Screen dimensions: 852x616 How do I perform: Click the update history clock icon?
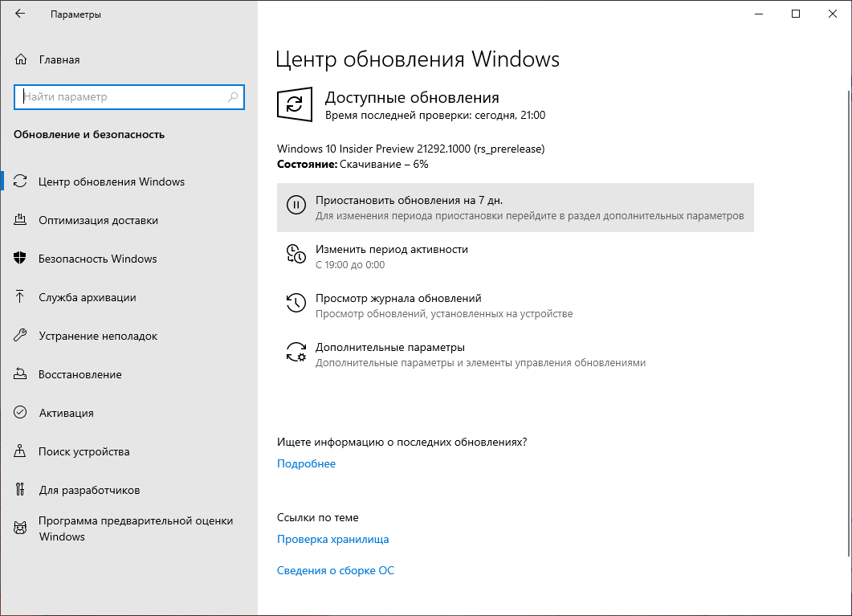[296, 304]
